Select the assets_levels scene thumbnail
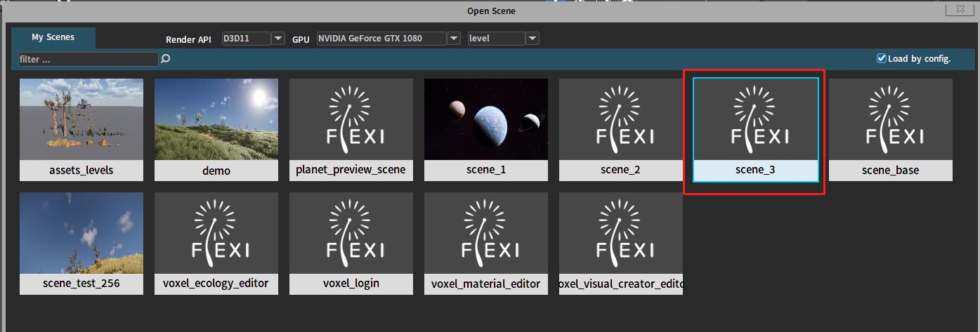The width and height of the screenshot is (980, 332). [81, 119]
